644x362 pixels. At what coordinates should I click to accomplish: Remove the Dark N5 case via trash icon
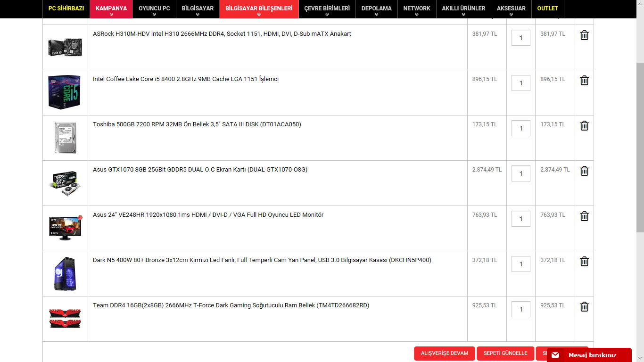coord(584,262)
